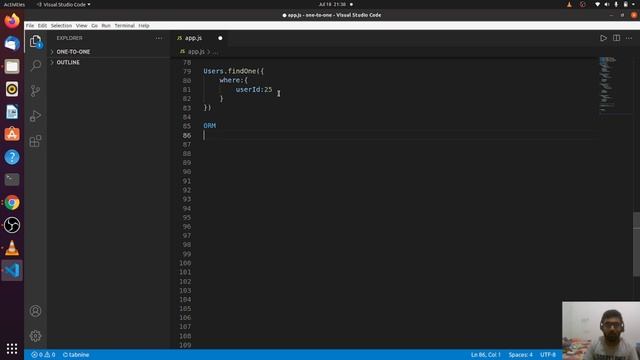
Task: Open Ubuntu Software from the dock
Action: point(12,134)
